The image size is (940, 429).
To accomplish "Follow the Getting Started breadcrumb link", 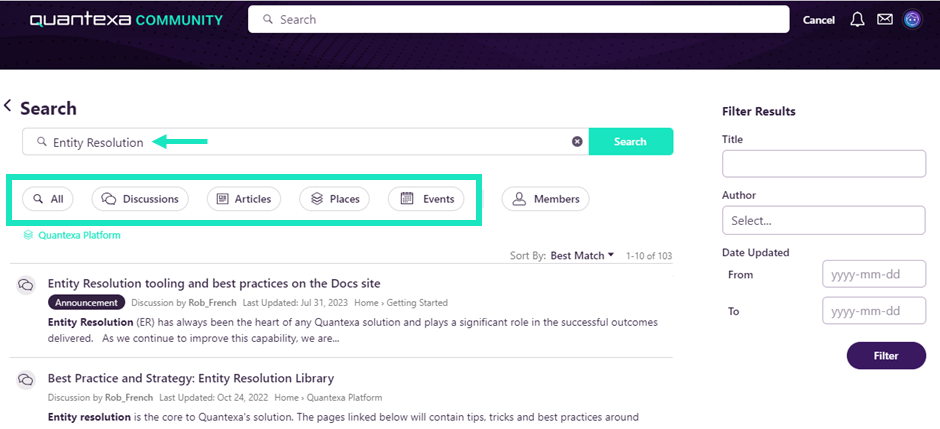I will click(417, 303).
